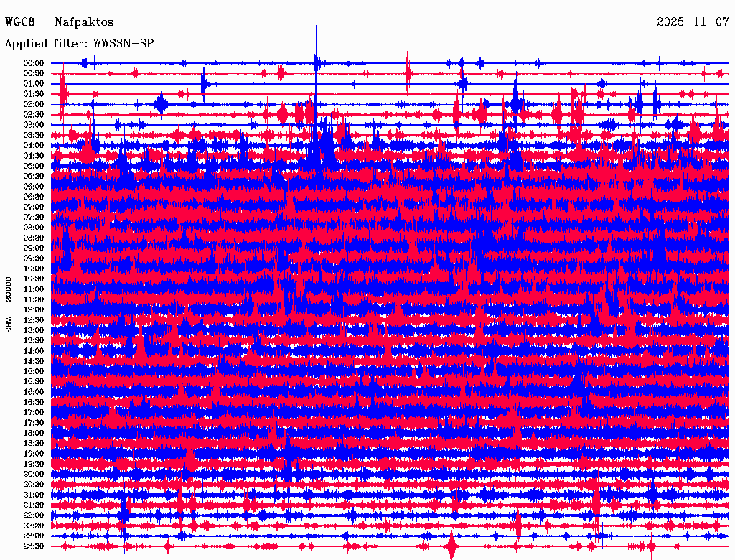Click the '01:00' time label
Image resolution: width=735 pixels, height=560 pixels.
tap(34, 84)
